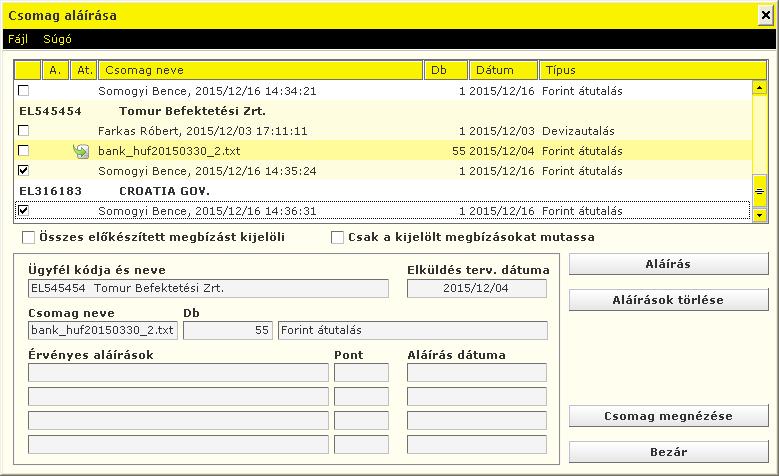Enable Csak a kijelölt megbízásokat mutassa

click(x=337, y=238)
